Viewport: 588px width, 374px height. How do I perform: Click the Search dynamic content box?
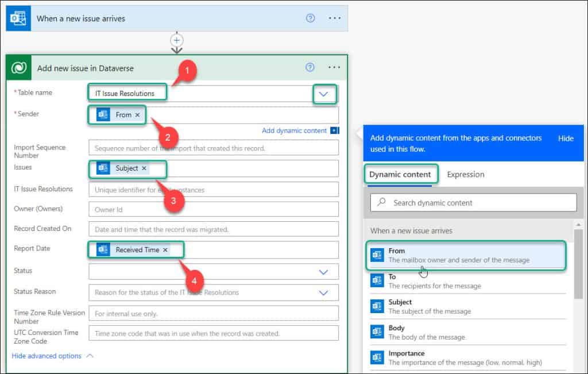coord(473,203)
